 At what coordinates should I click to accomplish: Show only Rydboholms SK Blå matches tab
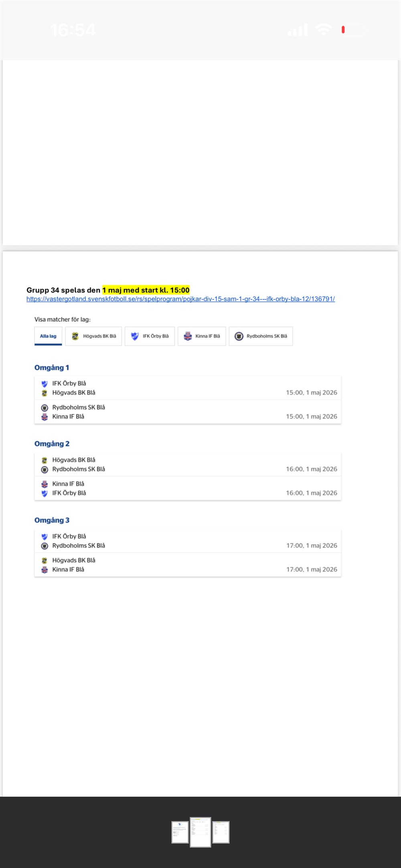(x=267, y=336)
